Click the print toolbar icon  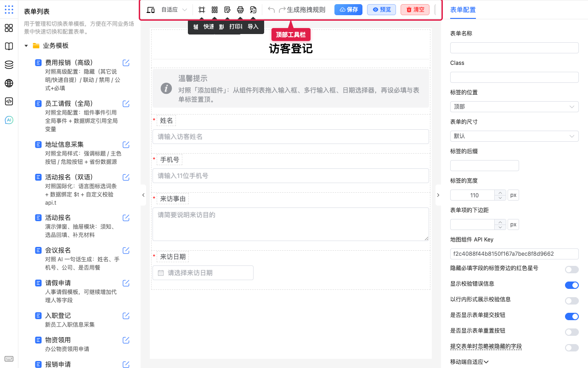coord(240,10)
